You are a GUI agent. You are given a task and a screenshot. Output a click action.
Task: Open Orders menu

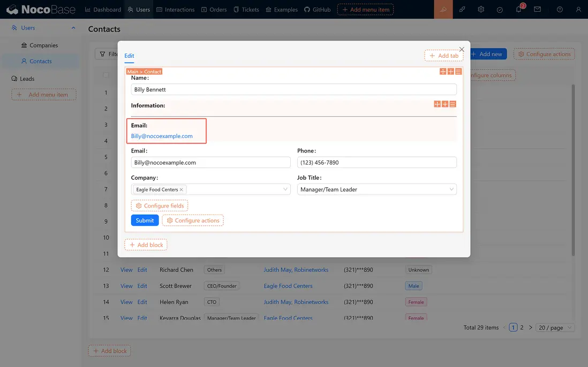click(214, 10)
